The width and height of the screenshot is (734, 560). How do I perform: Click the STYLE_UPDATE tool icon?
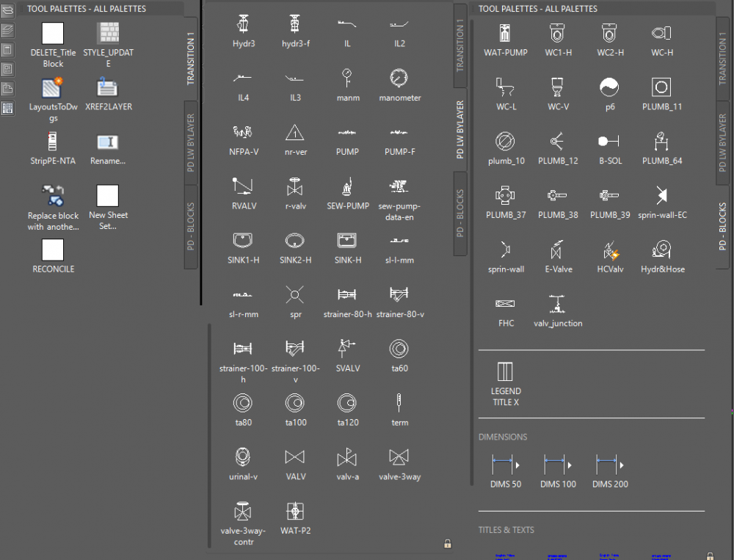(x=108, y=34)
